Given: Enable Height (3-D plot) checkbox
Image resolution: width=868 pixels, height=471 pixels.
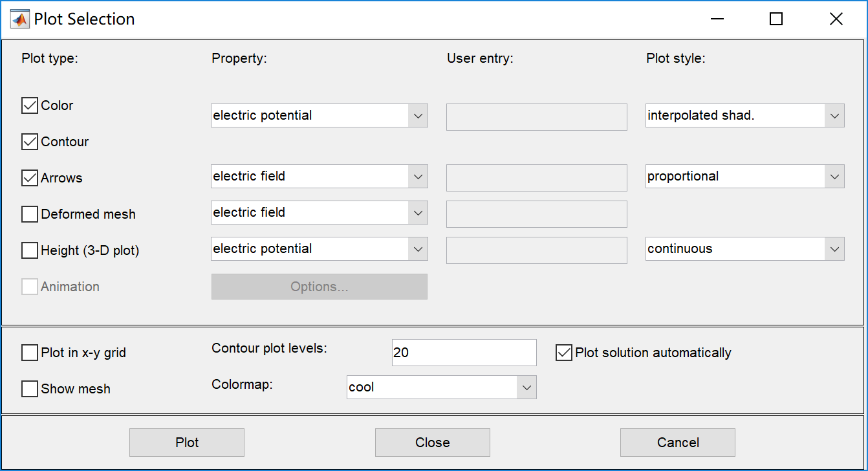Looking at the screenshot, I should point(30,250).
